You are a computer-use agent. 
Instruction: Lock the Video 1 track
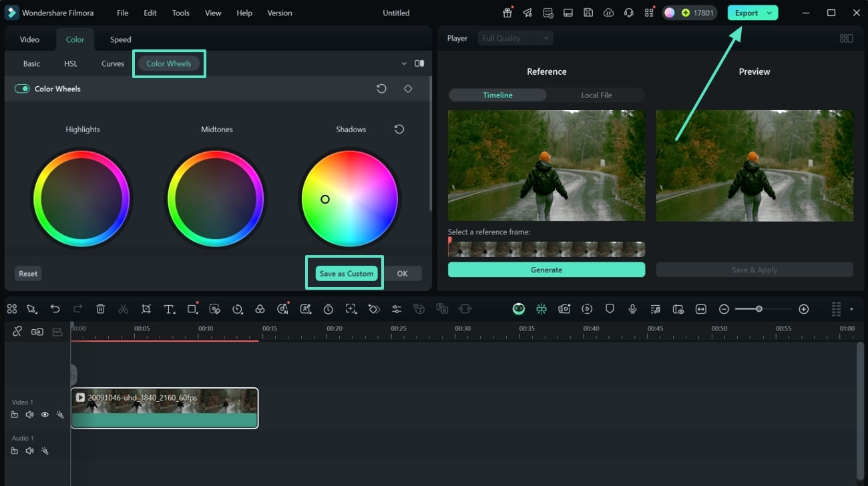15,415
